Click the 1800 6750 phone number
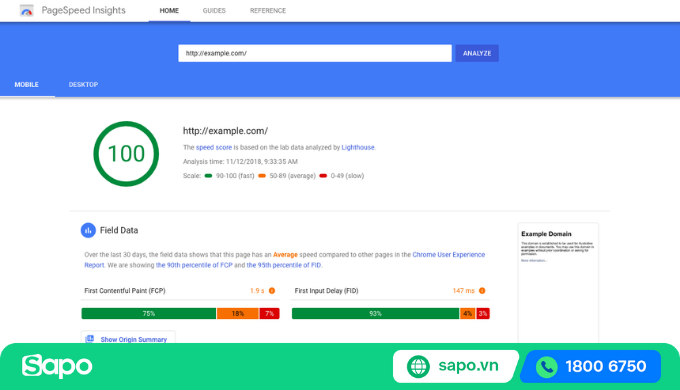Image resolution: width=680 pixels, height=390 pixels. pyautogui.click(x=606, y=367)
